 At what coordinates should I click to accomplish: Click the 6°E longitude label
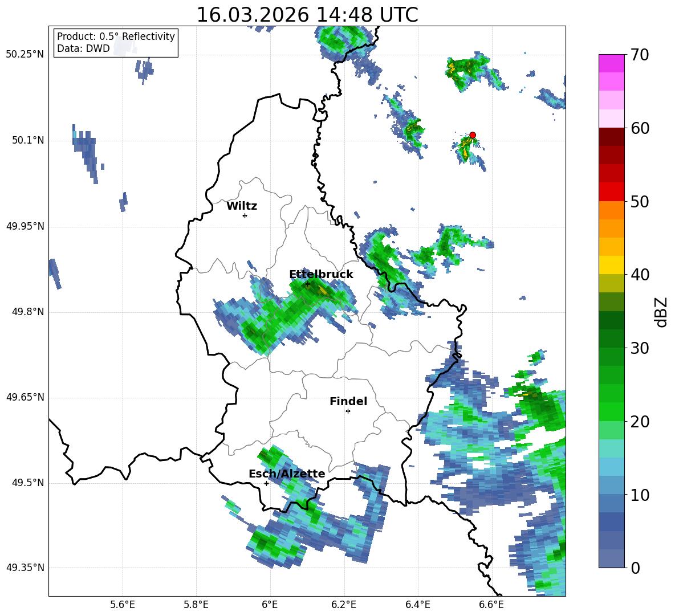[x=270, y=605]
